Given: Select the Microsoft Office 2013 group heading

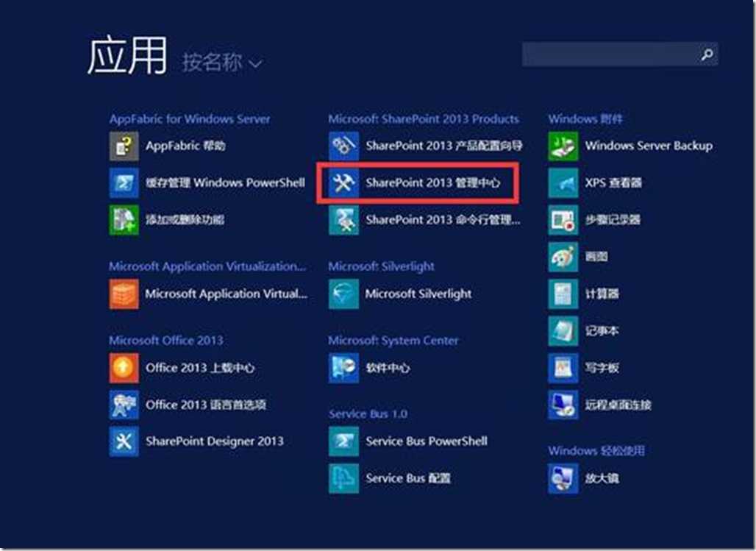Looking at the screenshot, I should (166, 341).
